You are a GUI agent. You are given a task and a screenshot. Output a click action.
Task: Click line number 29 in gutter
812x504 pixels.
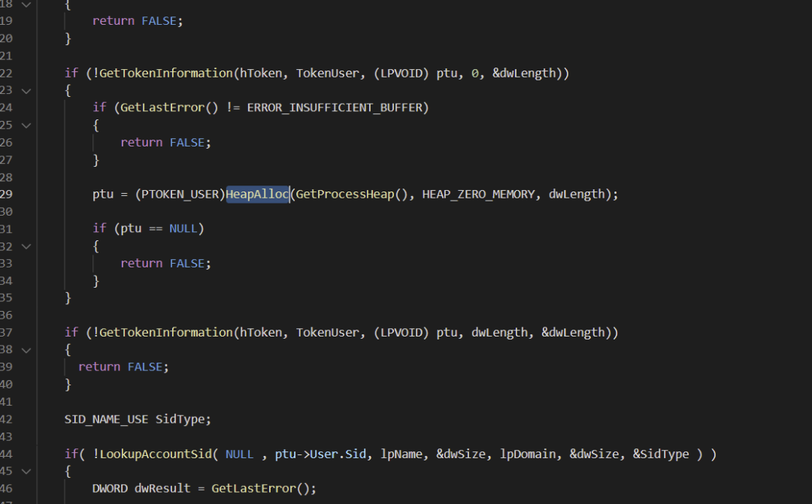[x=6, y=194]
